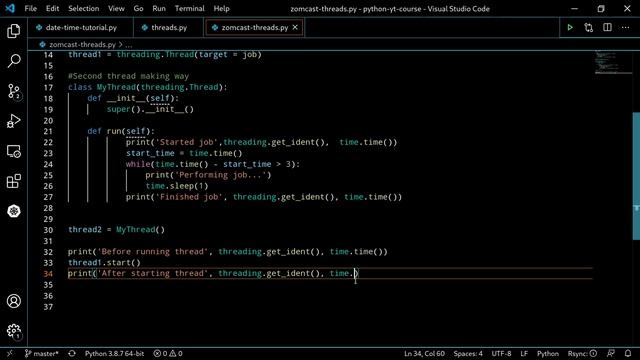Show errors and warnings count
The image size is (640, 360).
pos(168,353)
